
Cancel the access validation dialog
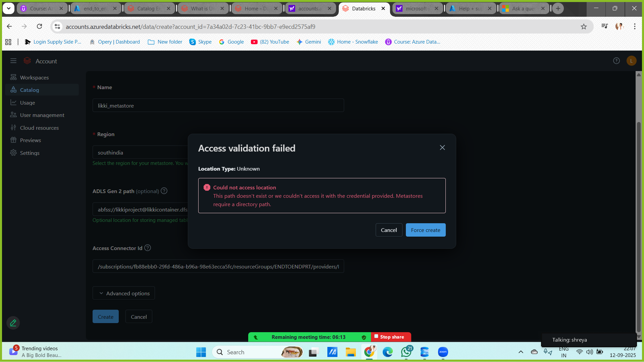(389, 230)
